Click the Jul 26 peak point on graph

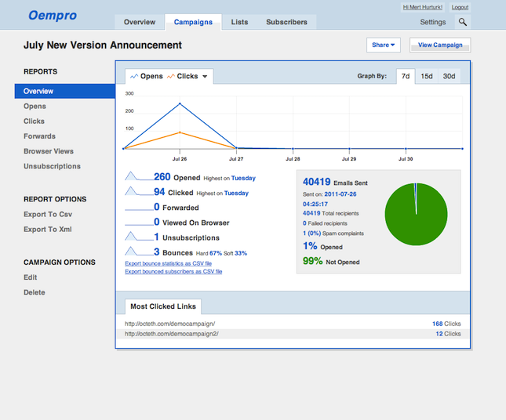180,103
